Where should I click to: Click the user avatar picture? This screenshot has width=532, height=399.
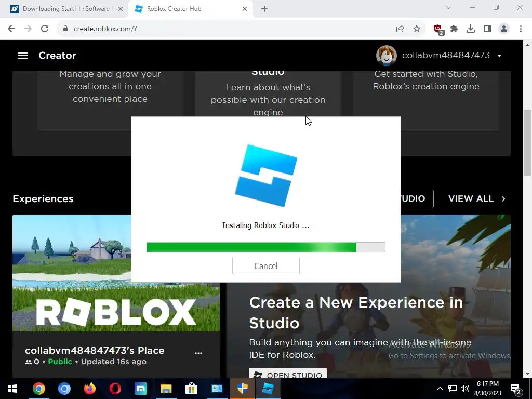(386, 55)
